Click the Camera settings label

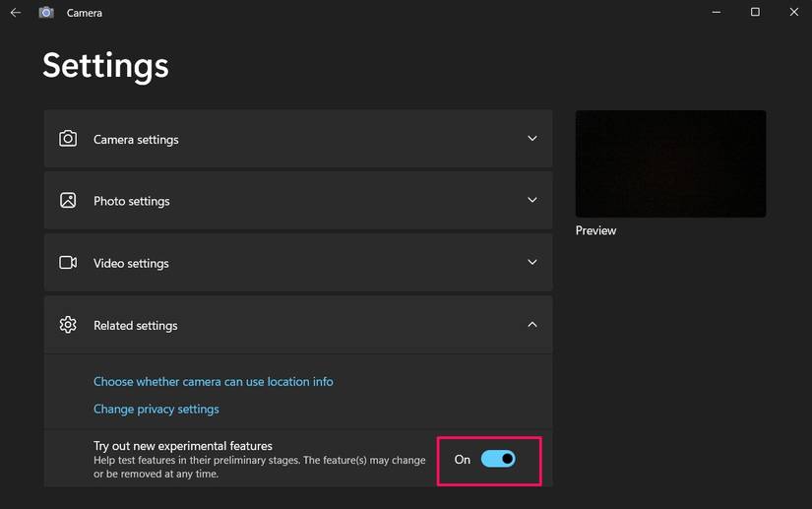(136, 140)
